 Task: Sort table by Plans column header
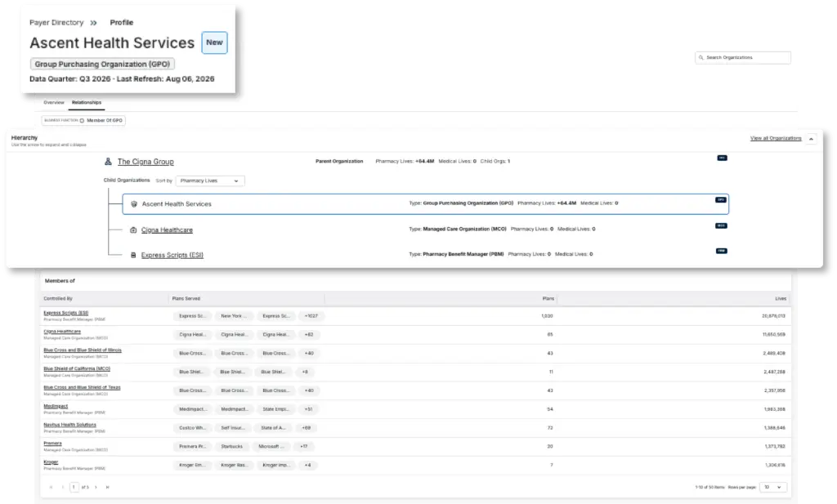[x=548, y=299]
